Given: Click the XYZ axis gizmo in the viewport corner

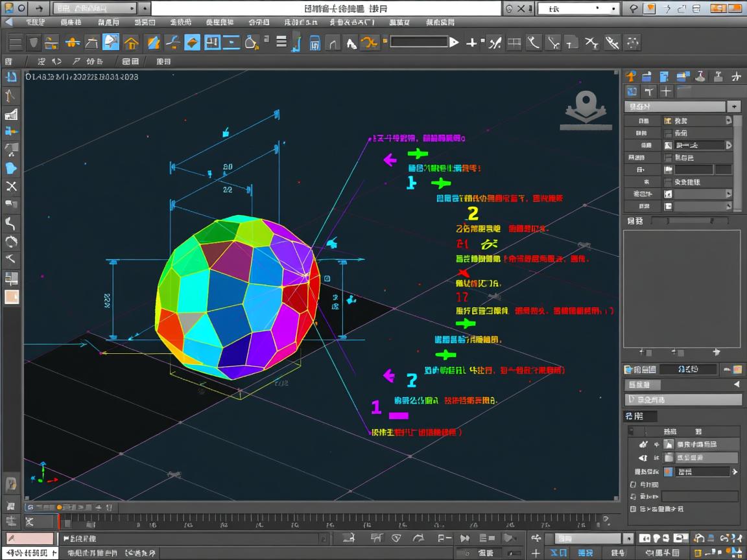Looking at the screenshot, I should [x=43, y=473].
